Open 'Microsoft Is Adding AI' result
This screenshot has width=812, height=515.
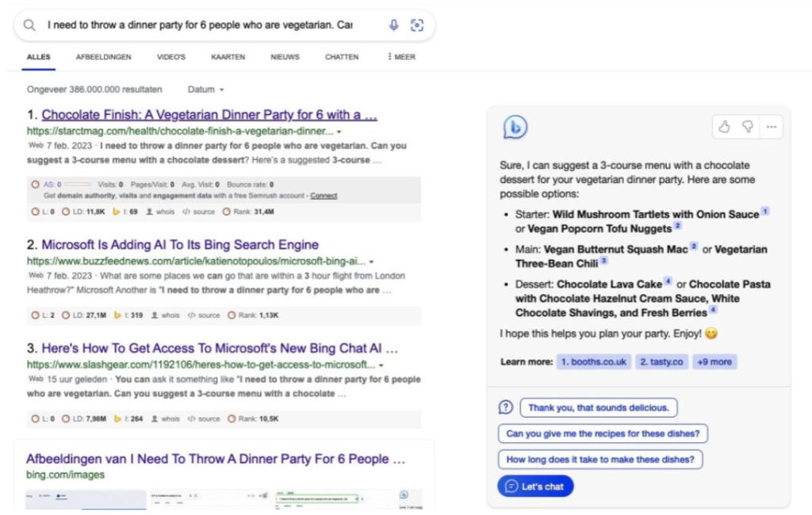[x=180, y=244]
